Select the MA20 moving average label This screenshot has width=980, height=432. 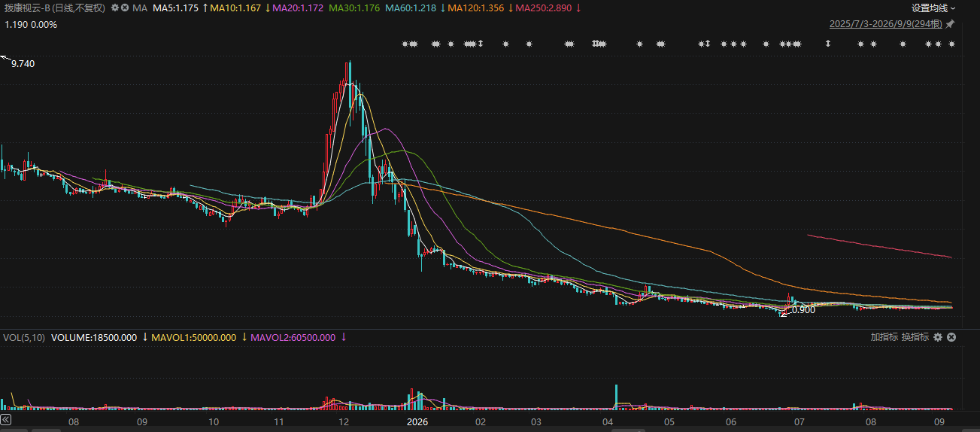tap(297, 8)
